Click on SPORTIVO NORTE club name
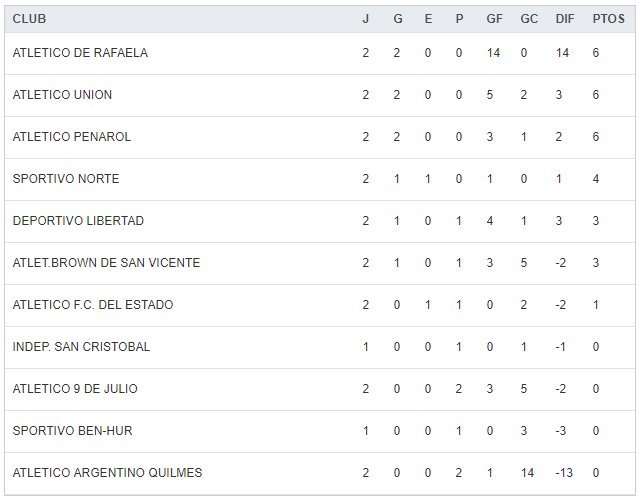 66,179
